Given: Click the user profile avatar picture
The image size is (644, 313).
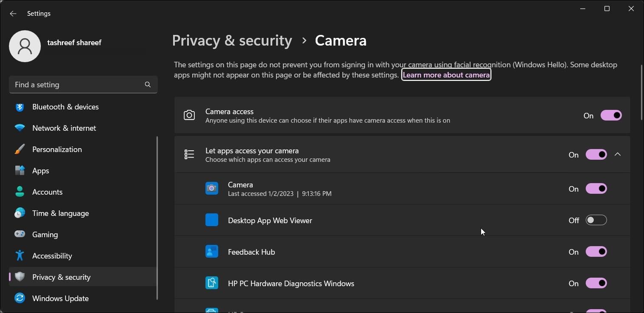Looking at the screenshot, I should point(25,46).
